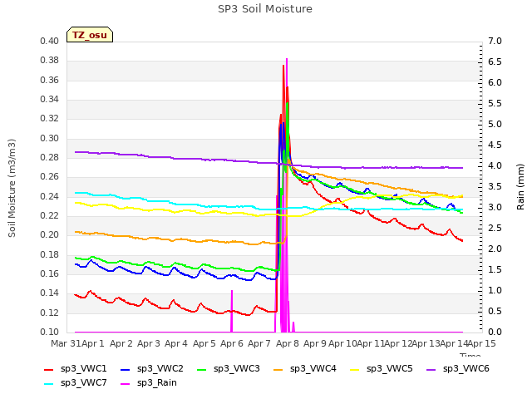Click the sp3_VWC1 legend label
Screen dimensions: 532x399
tap(83, 368)
